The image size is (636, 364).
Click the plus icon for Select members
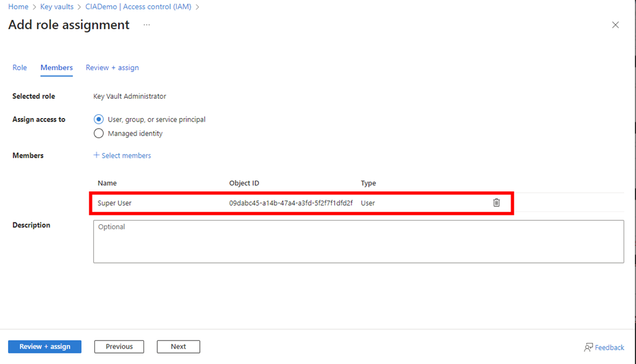point(96,155)
